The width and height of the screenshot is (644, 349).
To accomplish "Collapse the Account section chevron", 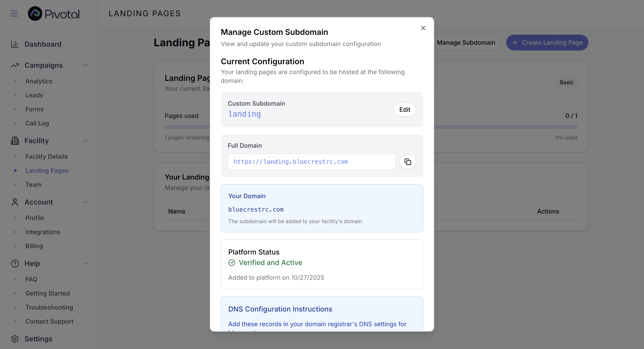I will tap(85, 202).
